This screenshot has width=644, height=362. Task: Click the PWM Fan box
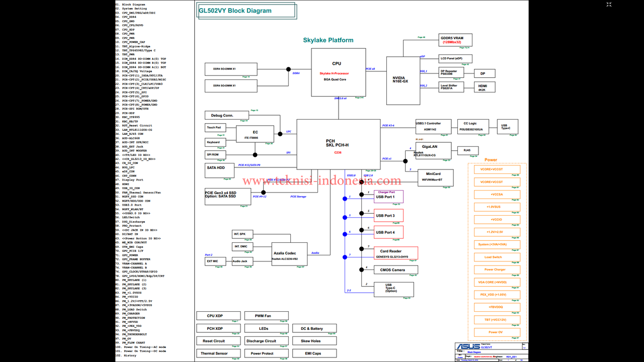[266, 316]
